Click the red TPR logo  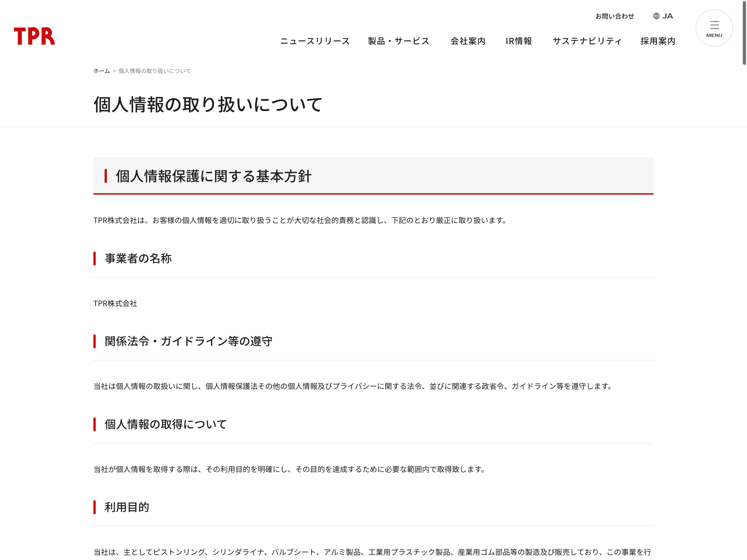coord(34,36)
